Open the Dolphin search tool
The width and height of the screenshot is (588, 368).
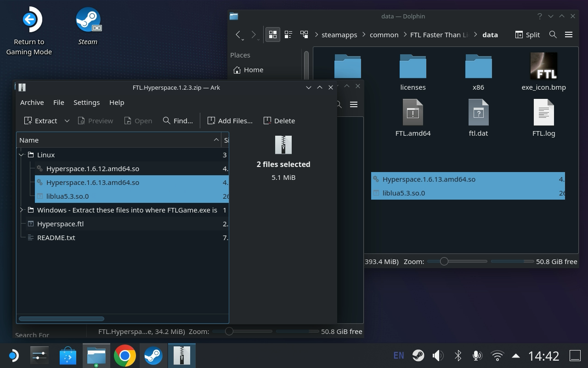553,34
